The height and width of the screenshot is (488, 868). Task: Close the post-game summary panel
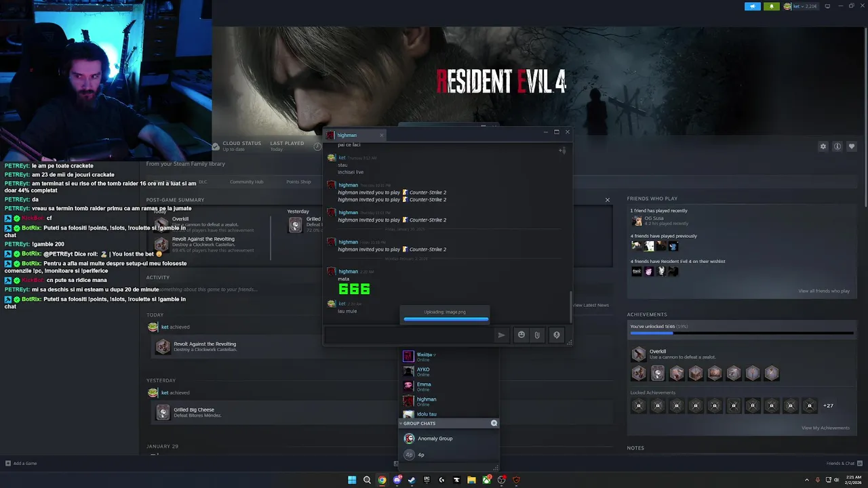(608, 200)
